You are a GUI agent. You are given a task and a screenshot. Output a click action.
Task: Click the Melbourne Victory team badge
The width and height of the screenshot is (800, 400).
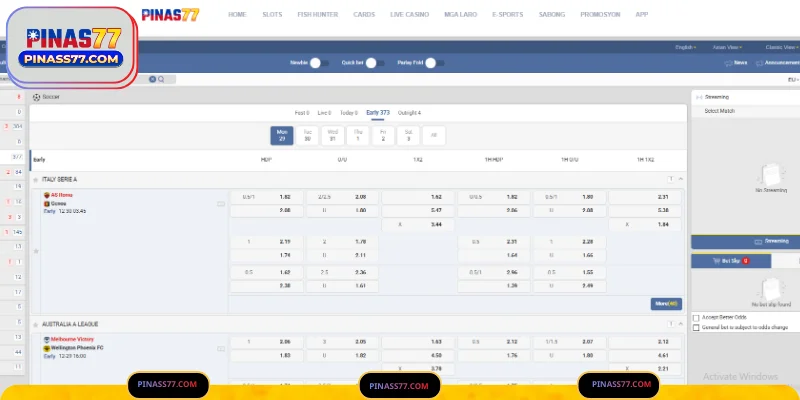pyautogui.click(x=46, y=340)
